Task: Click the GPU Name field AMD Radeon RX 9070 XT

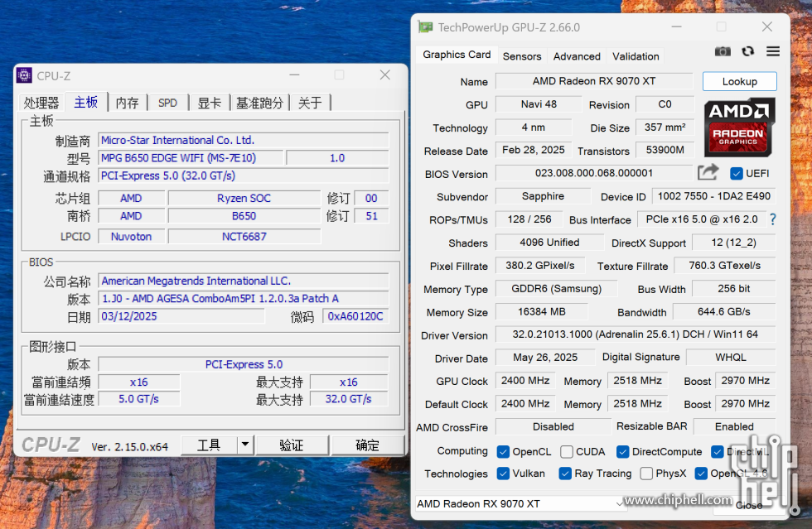Action: click(594, 81)
